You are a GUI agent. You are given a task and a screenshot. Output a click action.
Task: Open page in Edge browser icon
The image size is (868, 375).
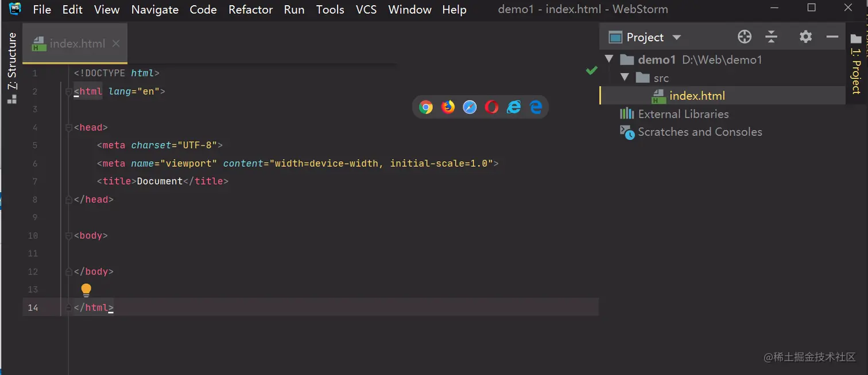[536, 107]
